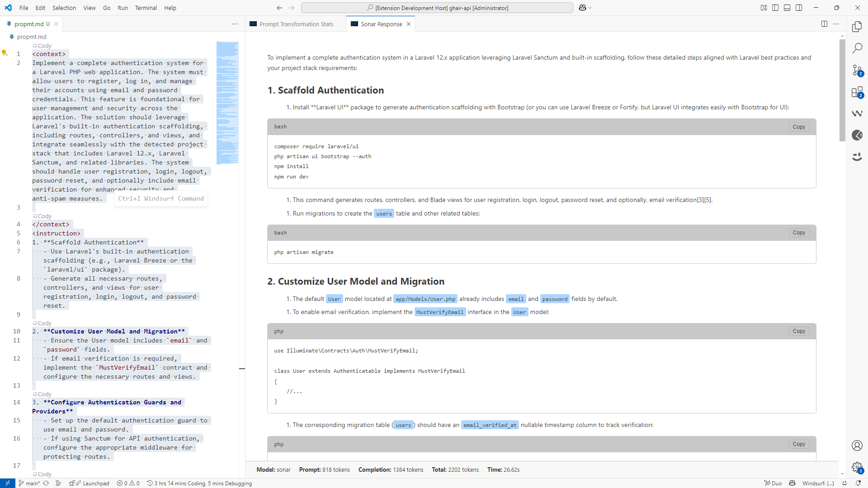Open Copilot dropdown arrow in title bar
Viewport: 868px width, 488px height.
tap(590, 8)
